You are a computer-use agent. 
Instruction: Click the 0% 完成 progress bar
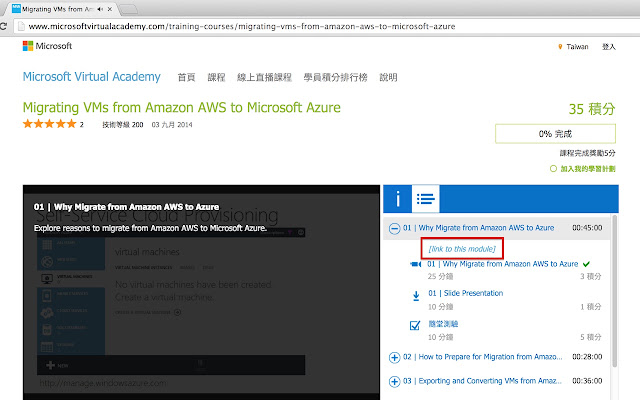pos(555,134)
